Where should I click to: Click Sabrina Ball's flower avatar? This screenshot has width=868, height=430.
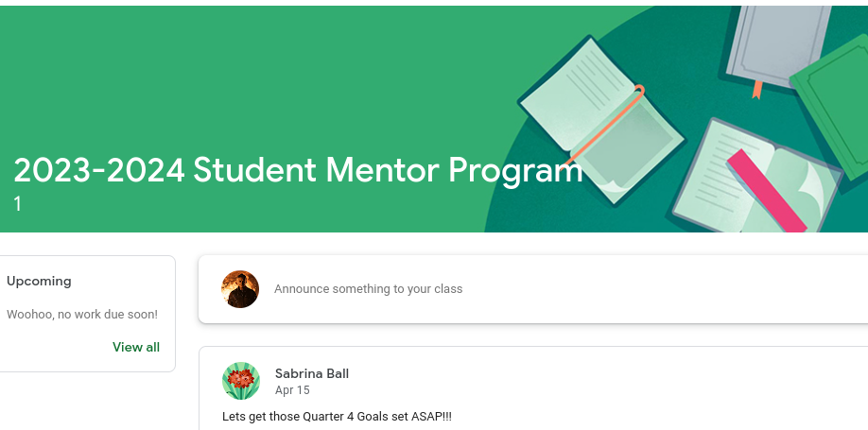click(x=240, y=381)
